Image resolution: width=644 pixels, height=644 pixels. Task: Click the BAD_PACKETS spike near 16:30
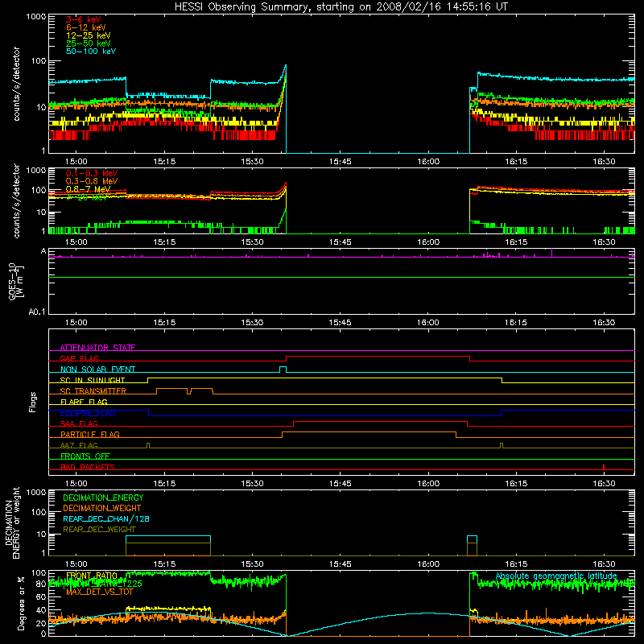(x=603, y=467)
